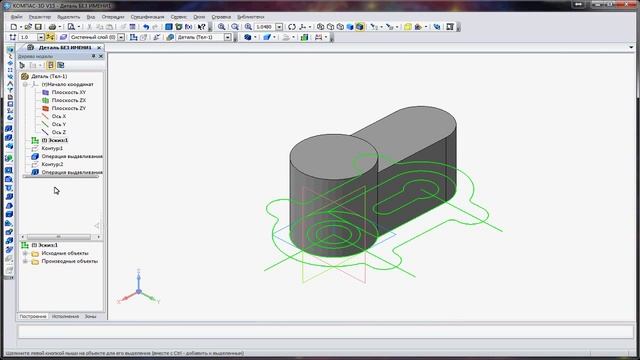Select Контур:1 in the model tree
The image size is (640, 360).
pos(52,148)
